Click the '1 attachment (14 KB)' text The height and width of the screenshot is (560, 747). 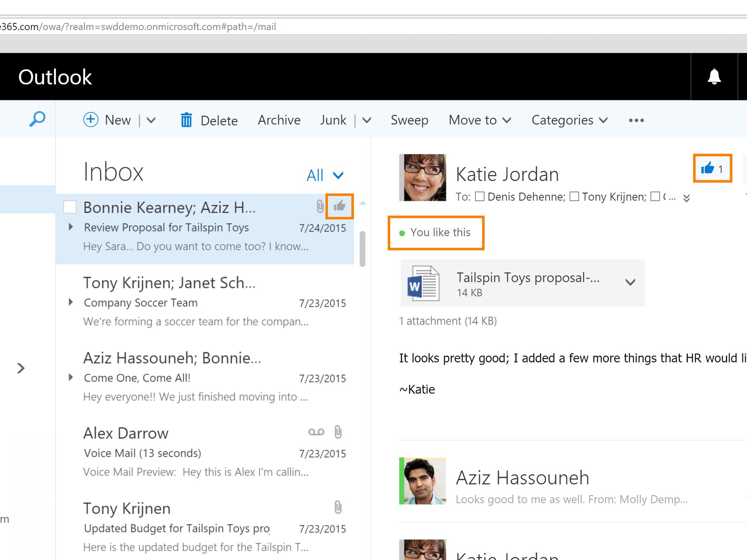pos(448,321)
